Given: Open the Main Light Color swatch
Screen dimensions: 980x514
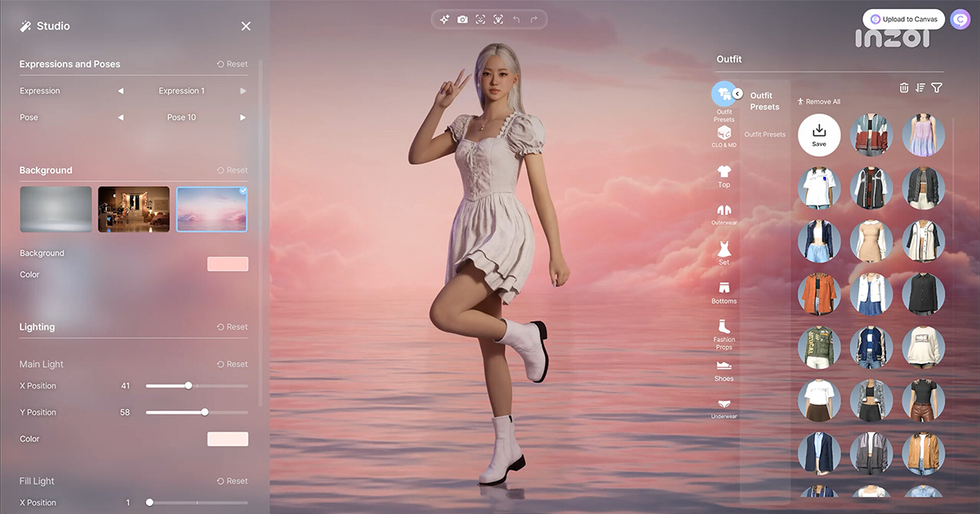Looking at the screenshot, I should point(228,439).
